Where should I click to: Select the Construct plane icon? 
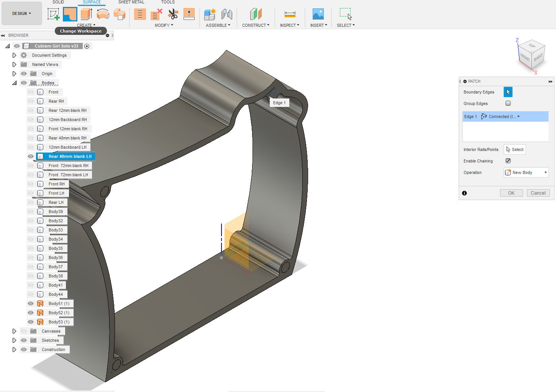[x=256, y=14]
